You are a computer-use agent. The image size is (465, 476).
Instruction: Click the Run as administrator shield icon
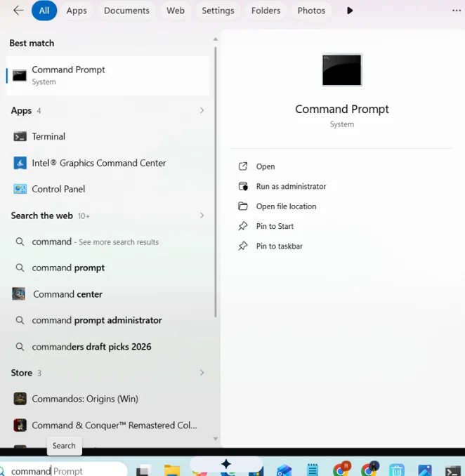243,186
